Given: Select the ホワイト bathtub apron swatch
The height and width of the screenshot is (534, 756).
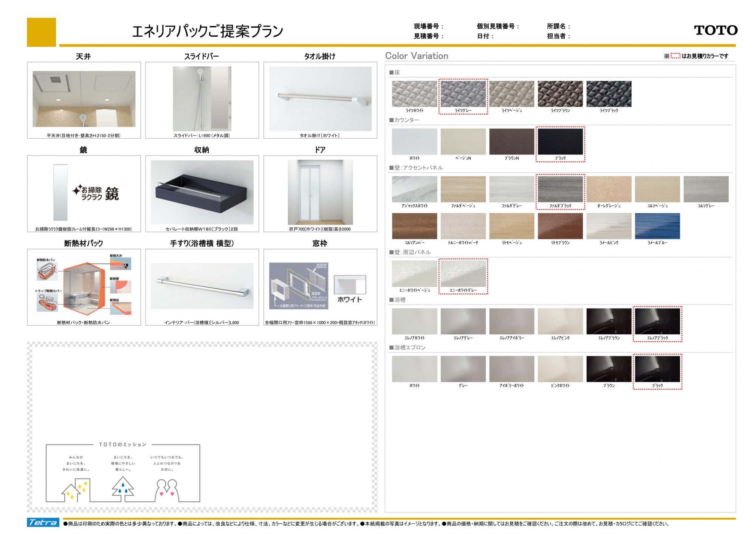Looking at the screenshot, I should click(414, 369).
